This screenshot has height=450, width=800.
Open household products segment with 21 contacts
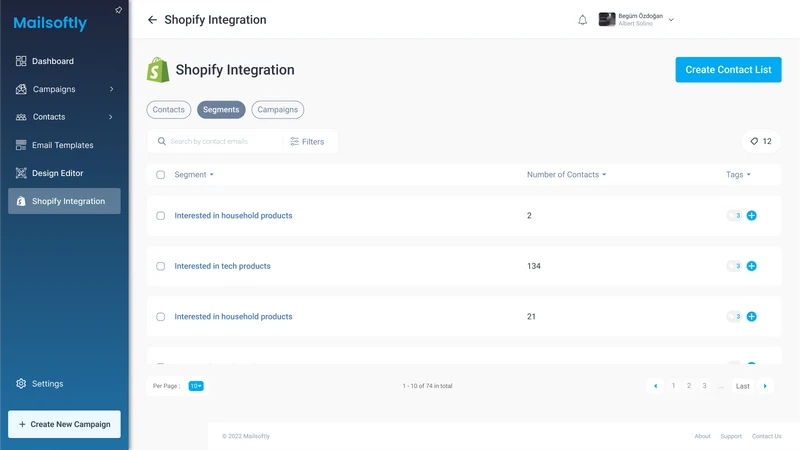click(233, 317)
